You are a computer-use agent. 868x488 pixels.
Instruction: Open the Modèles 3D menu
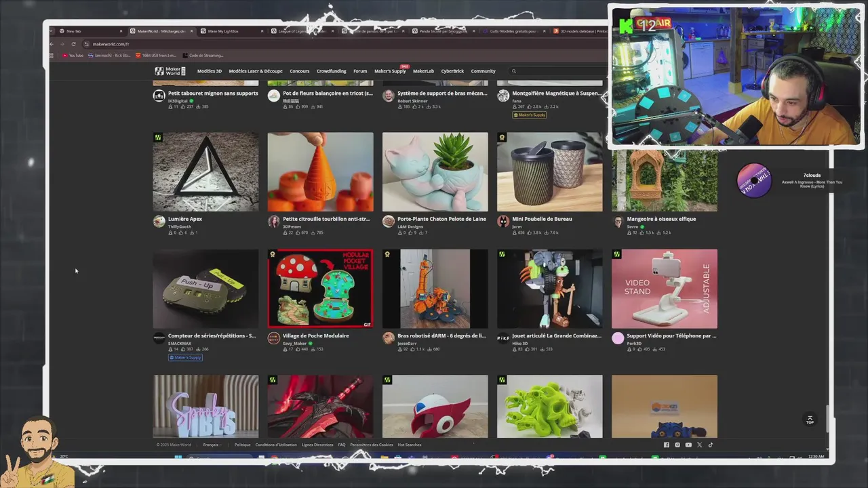[x=210, y=71]
